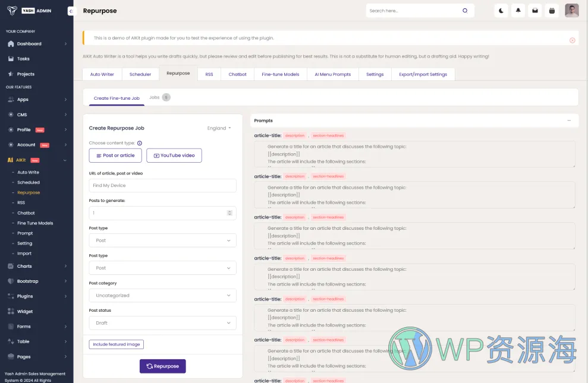Select Create Fine-tune Job sub-tab
This screenshot has height=383, width=588.
coord(117,98)
